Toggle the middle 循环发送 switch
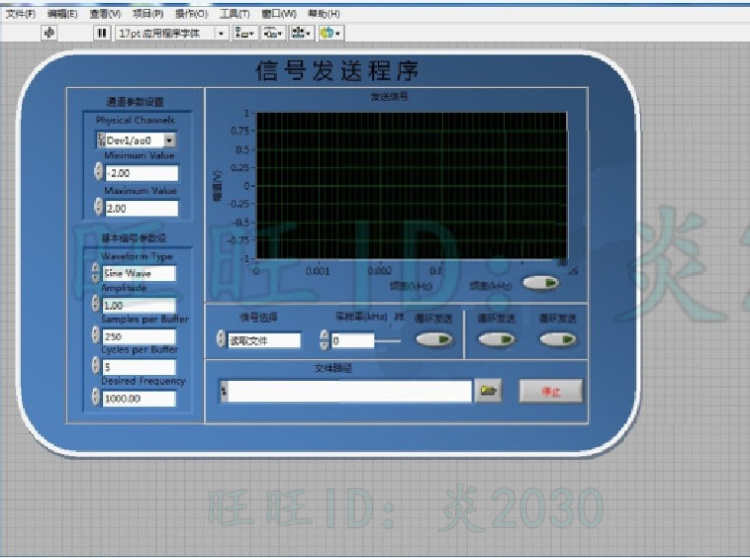The image size is (750, 558). tap(496, 339)
